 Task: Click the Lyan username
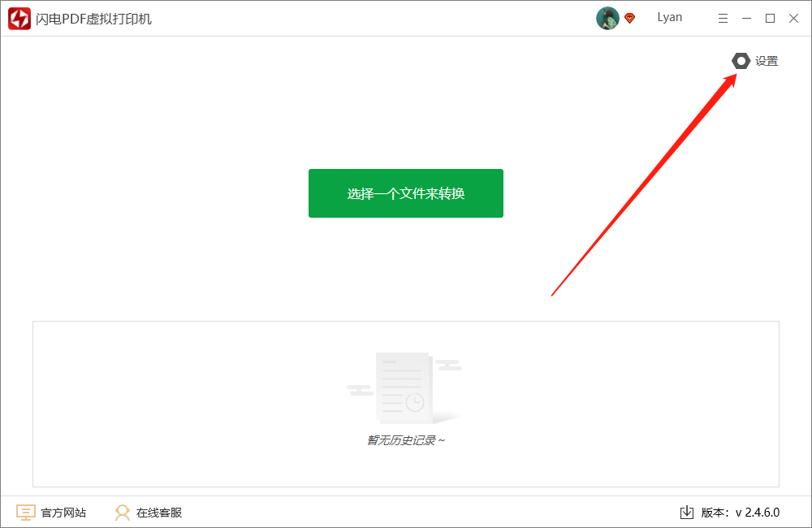[670, 18]
